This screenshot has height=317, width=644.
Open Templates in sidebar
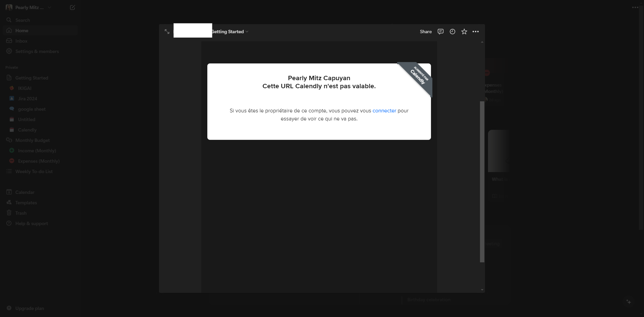click(40, 203)
